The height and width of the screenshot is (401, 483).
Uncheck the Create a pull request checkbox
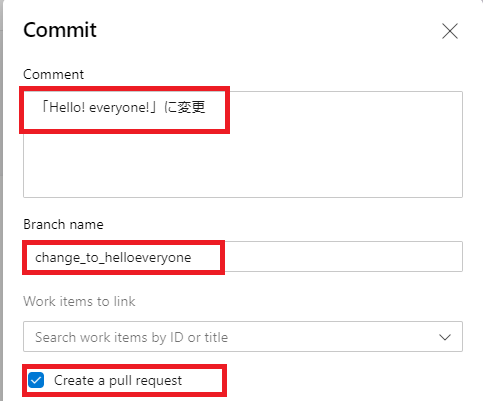point(36,380)
